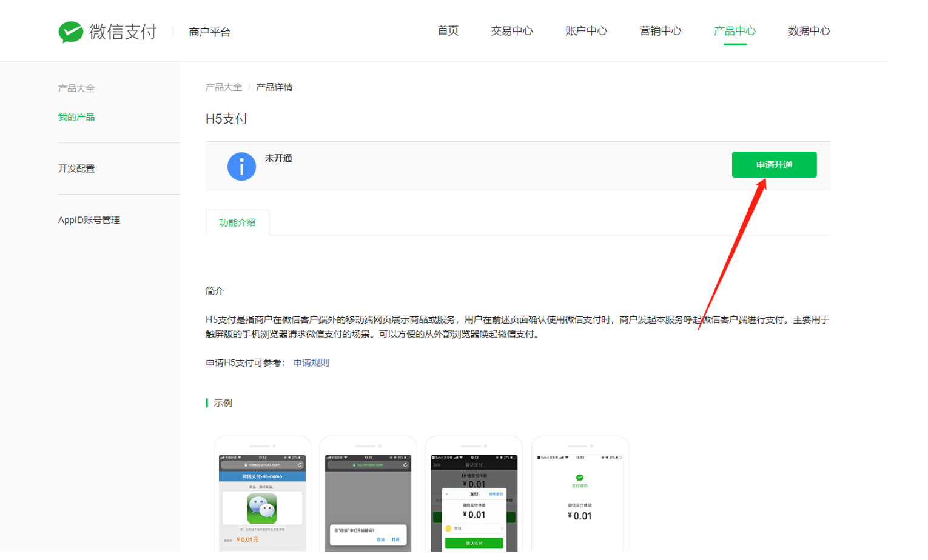Select the 产品中心 navigation item
The image size is (928, 560).
tap(735, 31)
